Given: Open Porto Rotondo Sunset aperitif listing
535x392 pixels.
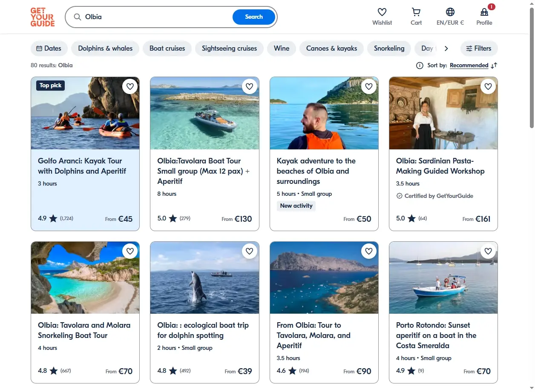Looking at the screenshot, I should 436,335.
